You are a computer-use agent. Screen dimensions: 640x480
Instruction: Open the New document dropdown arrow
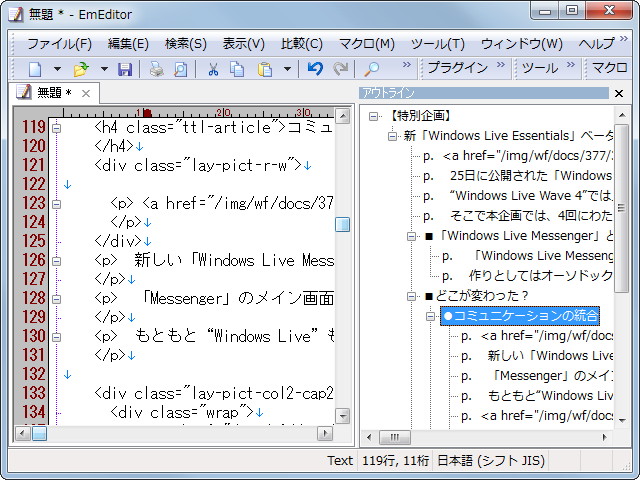[58, 69]
